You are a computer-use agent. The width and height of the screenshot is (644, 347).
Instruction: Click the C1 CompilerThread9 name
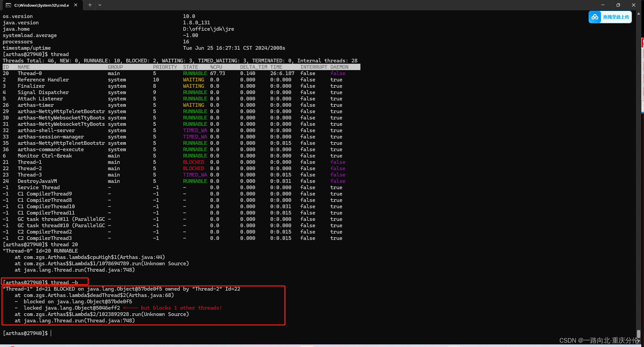(45, 194)
